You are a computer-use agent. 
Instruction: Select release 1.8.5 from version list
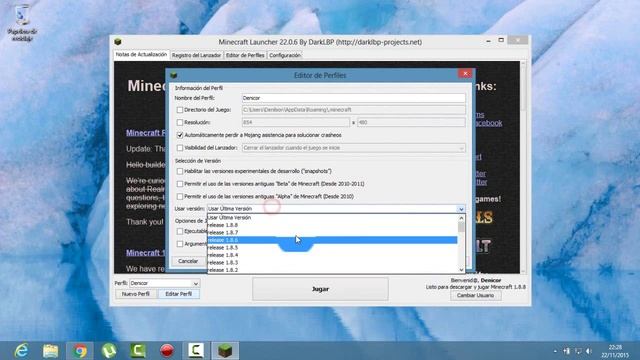[332, 247]
